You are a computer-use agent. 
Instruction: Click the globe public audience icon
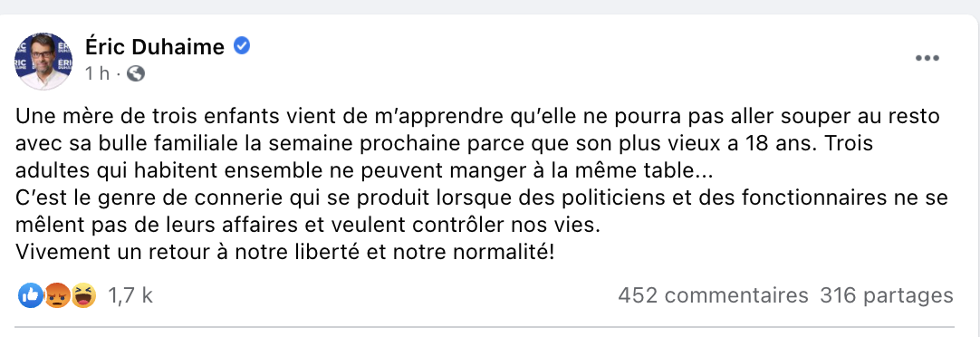pos(136,73)
